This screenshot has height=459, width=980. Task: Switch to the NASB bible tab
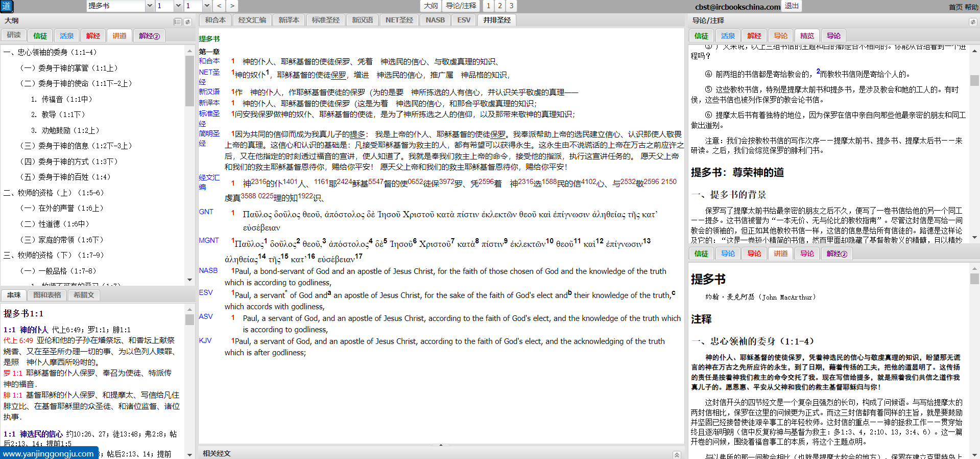coord(435,20)
